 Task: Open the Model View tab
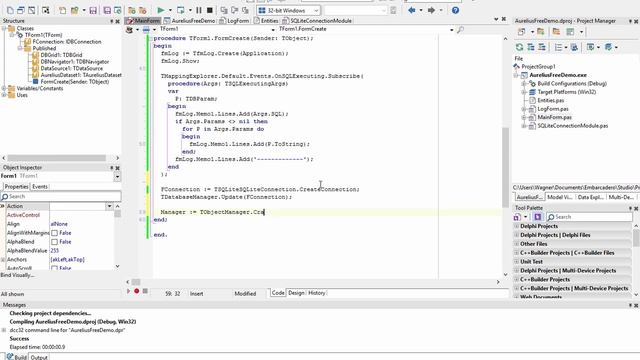coord(560,197)
